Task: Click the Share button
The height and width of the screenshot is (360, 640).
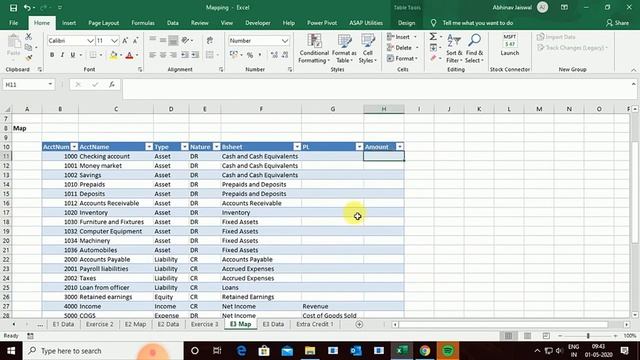Action: (618, 23)
